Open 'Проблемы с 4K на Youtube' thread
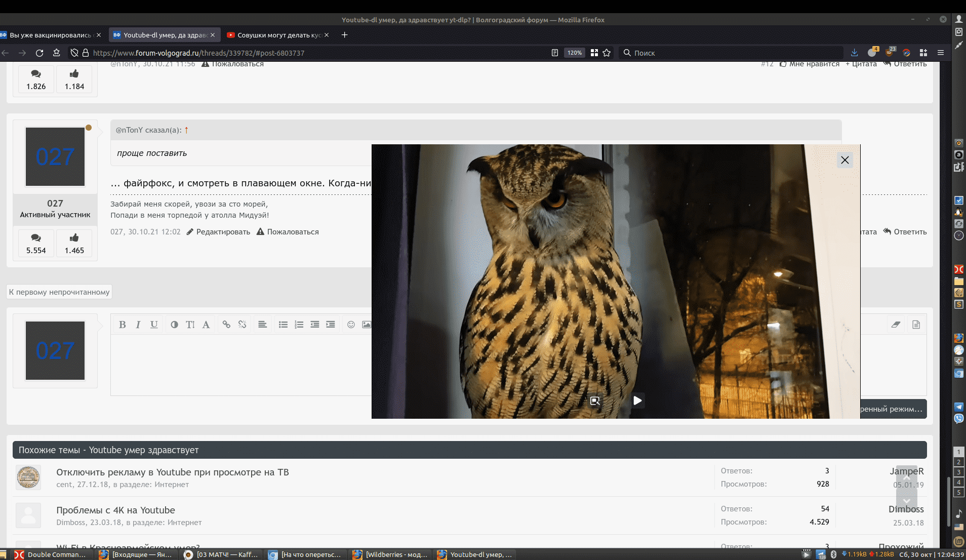966x560 pixels. (115, 510)
